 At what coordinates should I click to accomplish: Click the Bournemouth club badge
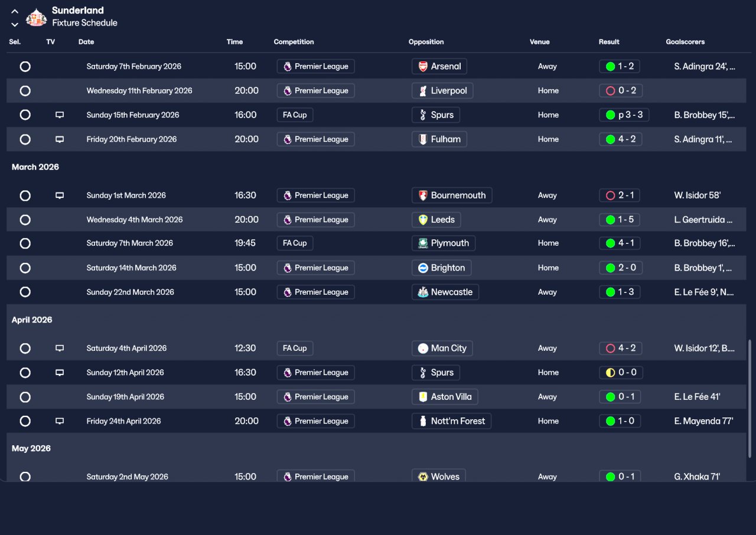[x=423, y=195]
